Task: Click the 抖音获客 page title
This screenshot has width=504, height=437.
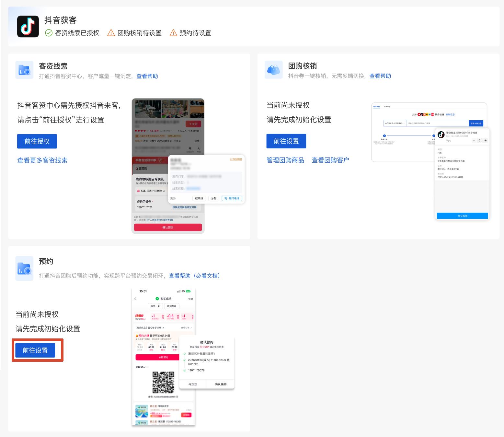Action: [x=61, y=20]
